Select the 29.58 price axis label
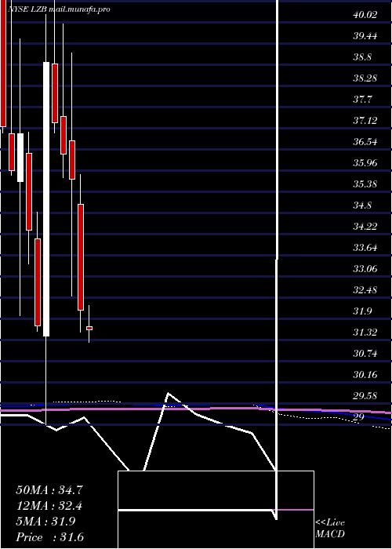 pyautogui.click(x=365, y=396)
